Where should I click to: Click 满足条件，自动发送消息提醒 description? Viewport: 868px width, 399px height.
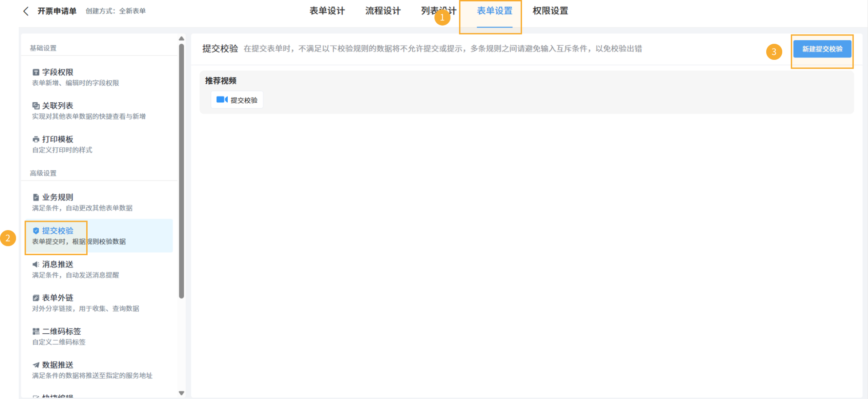point(75,275)
